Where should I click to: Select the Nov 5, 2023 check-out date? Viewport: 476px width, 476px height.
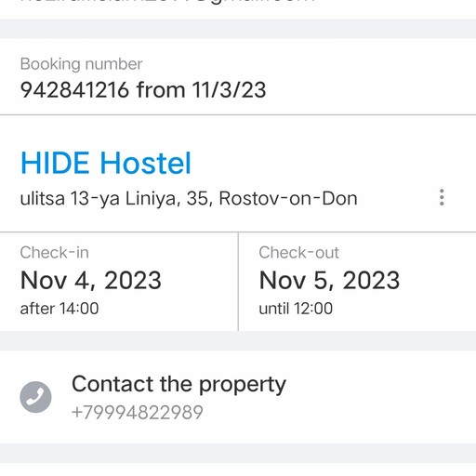pos(329,281)
